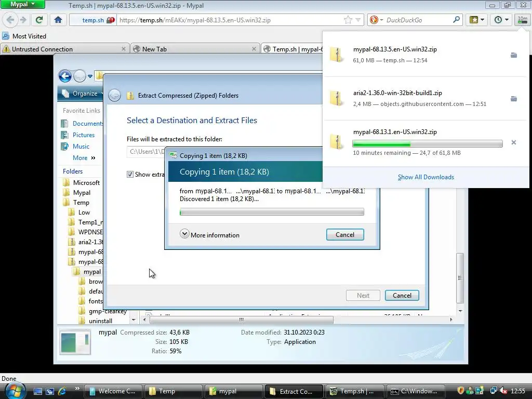Open Pictures favorite link
Viewport: 532px width, 399px height.
[x=78, y=135]
